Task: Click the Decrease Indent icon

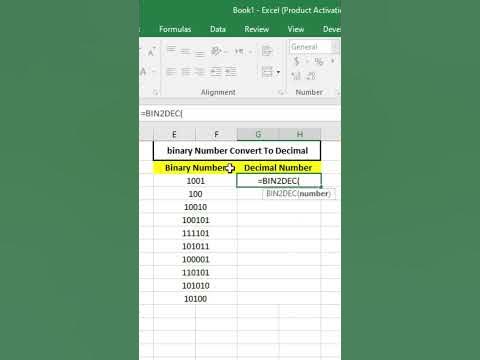Action: click(x=216, y=71)
